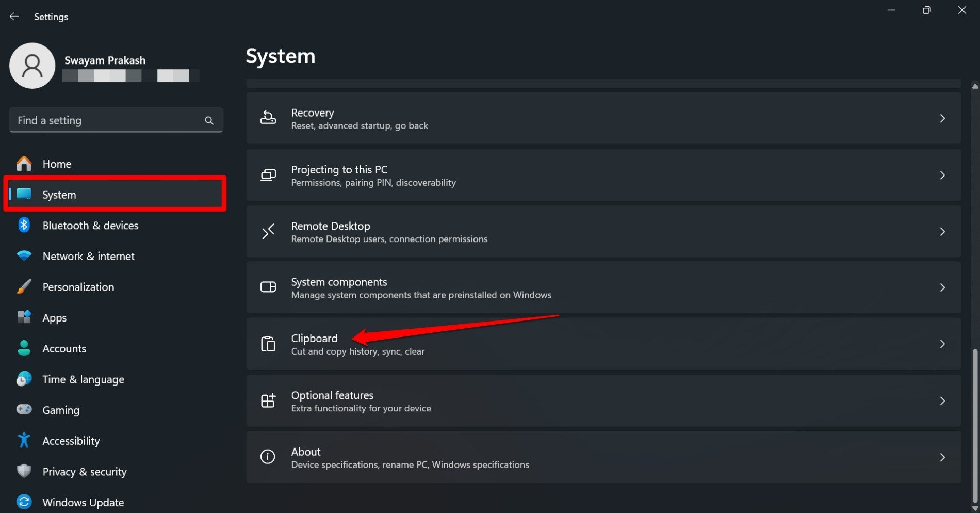The height and width of the screenshot is (513, 980).
Task: Go to Time & language section
Action: pyautogui.click(x=83, y=379)
